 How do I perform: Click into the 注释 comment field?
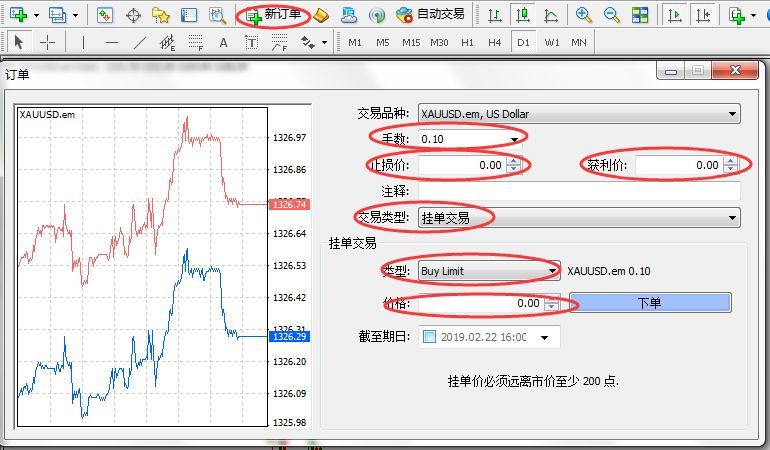pos(579,191)
